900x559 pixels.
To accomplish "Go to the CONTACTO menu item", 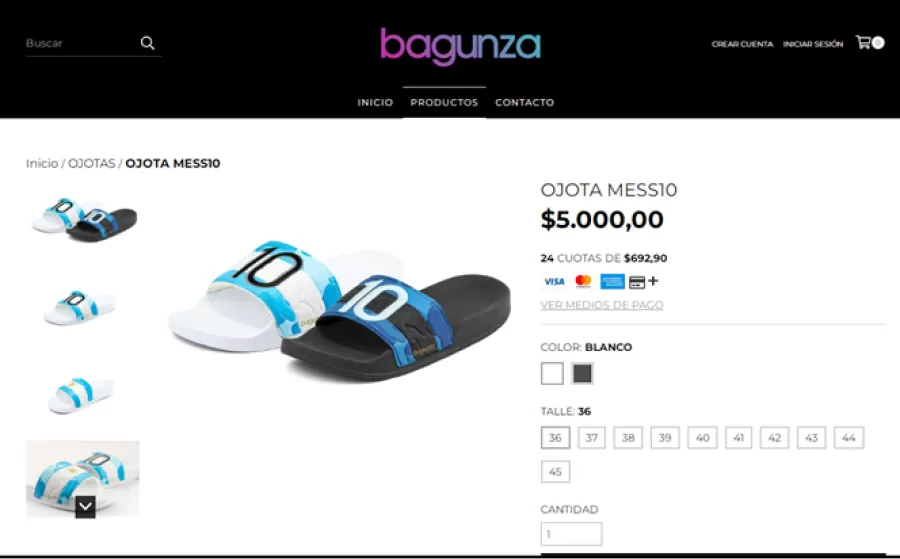I will [525, 102].
